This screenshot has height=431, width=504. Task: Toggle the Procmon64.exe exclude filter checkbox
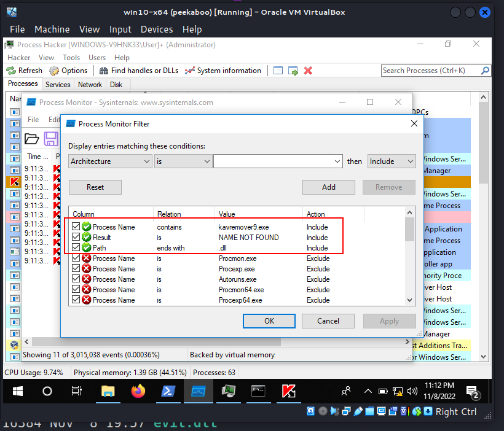(x=76, y=289)
